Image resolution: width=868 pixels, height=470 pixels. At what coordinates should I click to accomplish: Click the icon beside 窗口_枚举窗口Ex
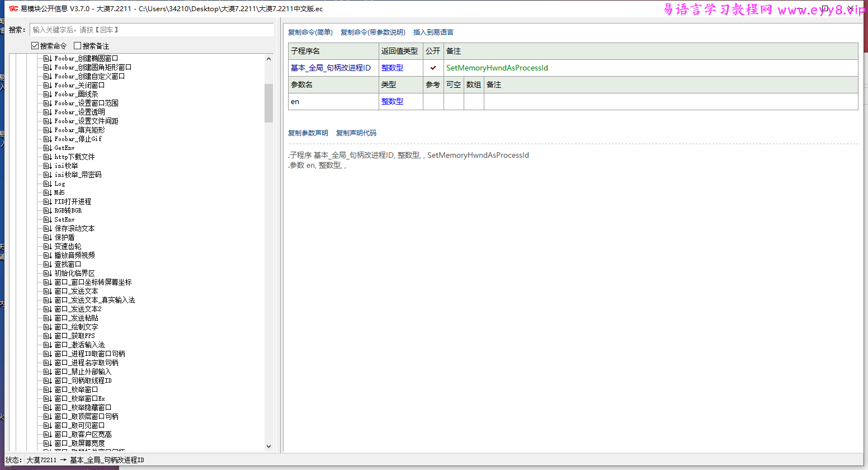tap(48, 398)
